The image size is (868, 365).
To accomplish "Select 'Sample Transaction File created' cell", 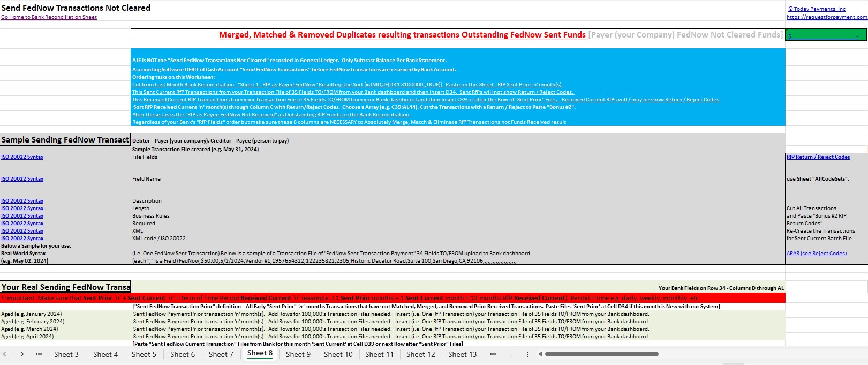I will pyautogui.click(x=195, y=150).
